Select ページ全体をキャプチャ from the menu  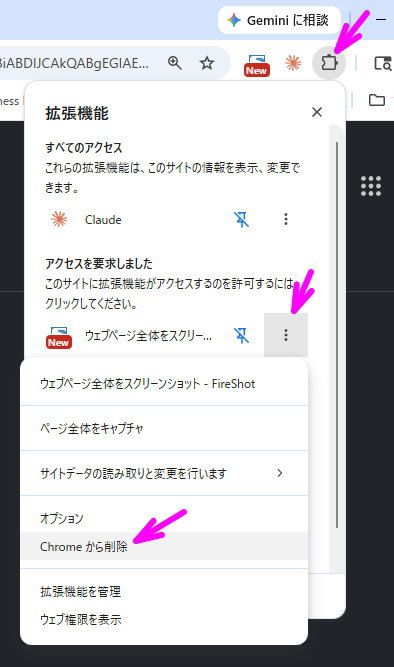pyautogui.click(x=164, y=428)
